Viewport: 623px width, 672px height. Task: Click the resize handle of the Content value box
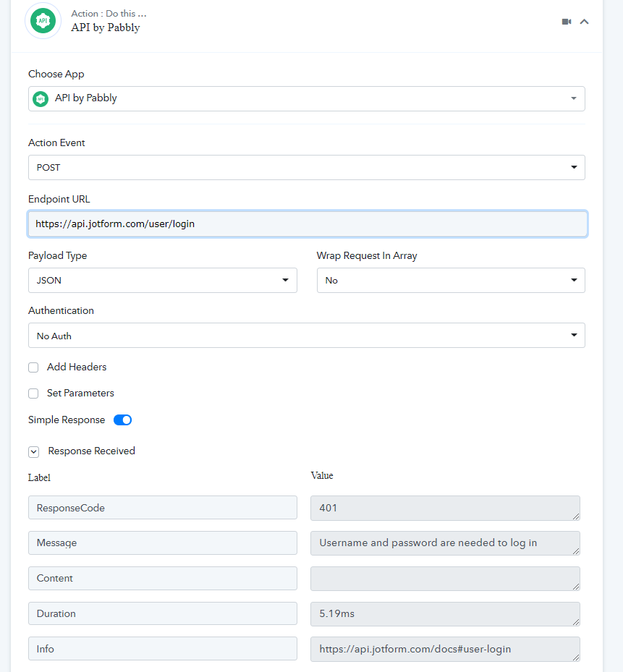pos(576,587)
